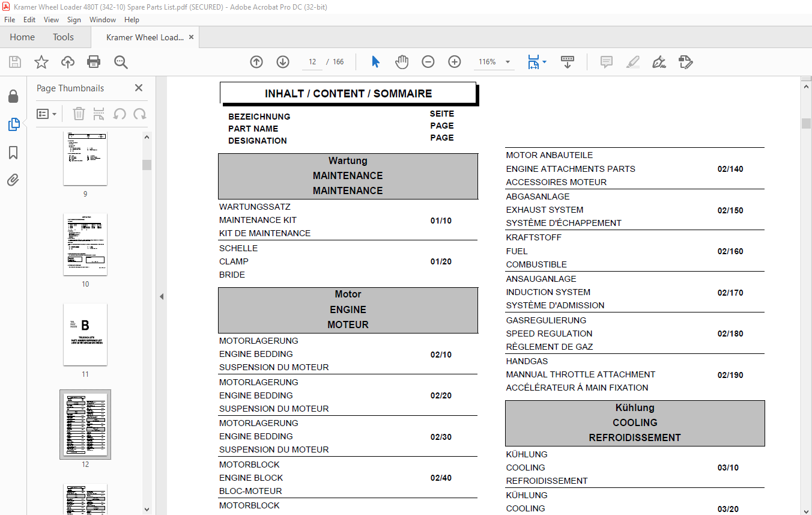Open the Edit menu
Screen dimensions: 812x515
[x=29, y=20]
